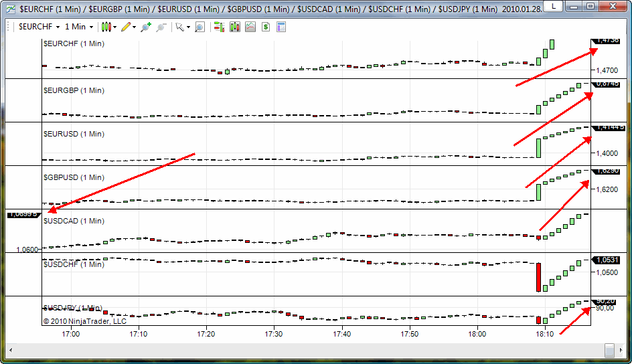This screenshot has width=632, height=364.
Task: Open the chart Properties icon
Action: tap(281, 27)
